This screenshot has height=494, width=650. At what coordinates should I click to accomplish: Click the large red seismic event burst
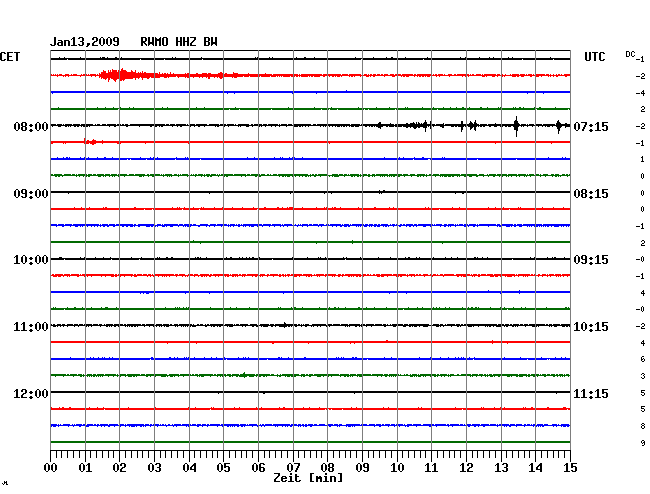[x=124, y=75]
